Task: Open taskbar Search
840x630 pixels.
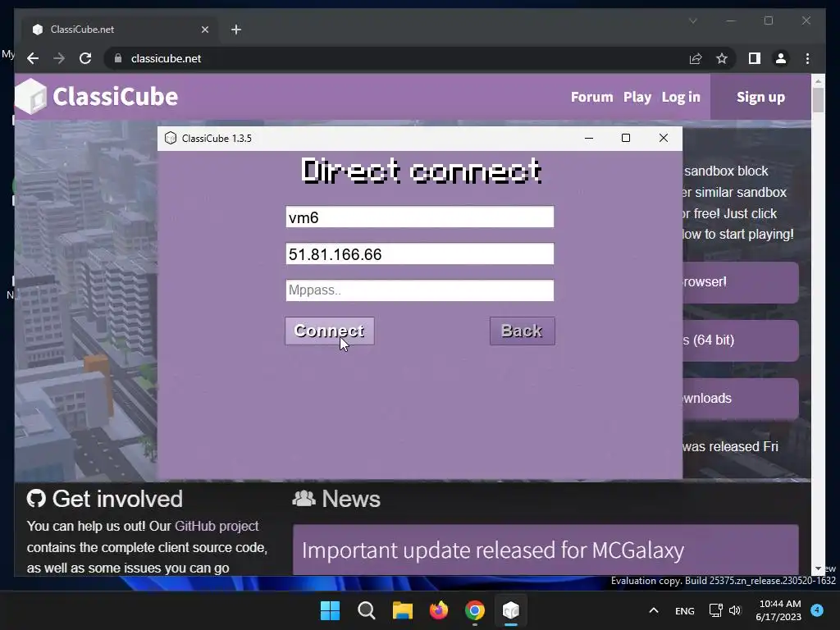Action: [367, 610]
